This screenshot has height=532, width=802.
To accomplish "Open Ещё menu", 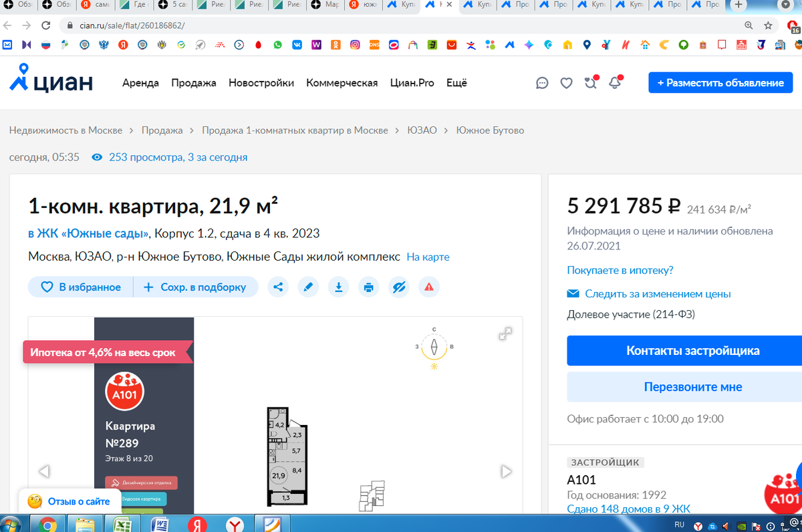I will pyautogui.click(x=456, y=83).
